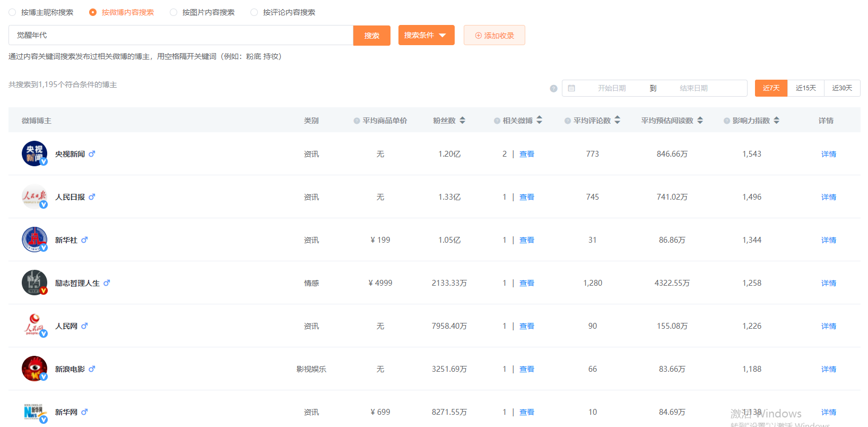
Task: Open 励志哲理人生 avatar thumbnail
Action: point(34,283)
